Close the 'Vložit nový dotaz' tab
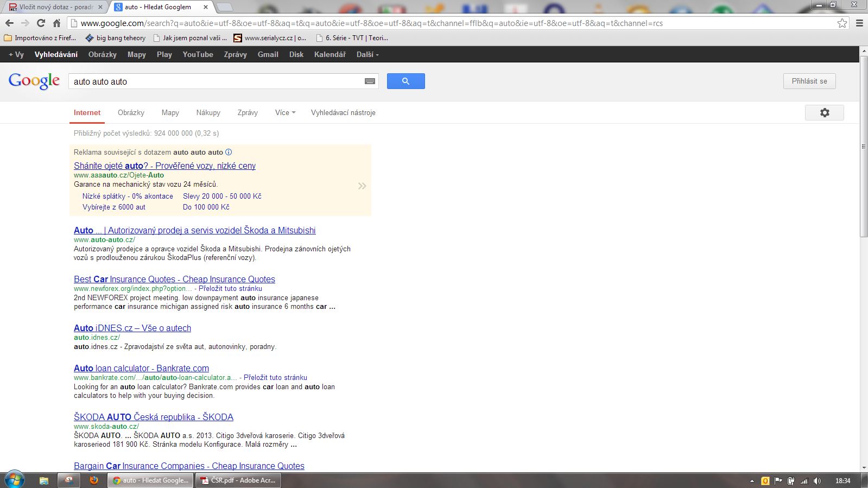868x488 pixels. pos(100,7)
